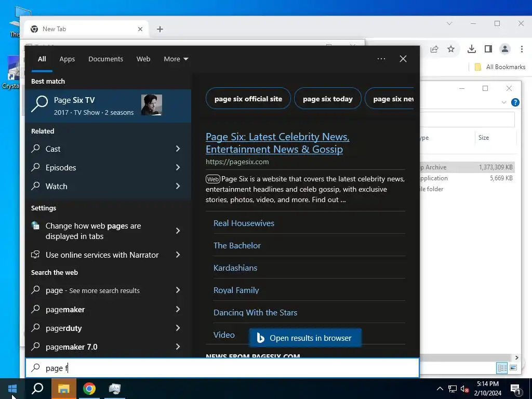Expand Change how web pages are displayed arrow
532x399 pixels.
click(178, 231)
